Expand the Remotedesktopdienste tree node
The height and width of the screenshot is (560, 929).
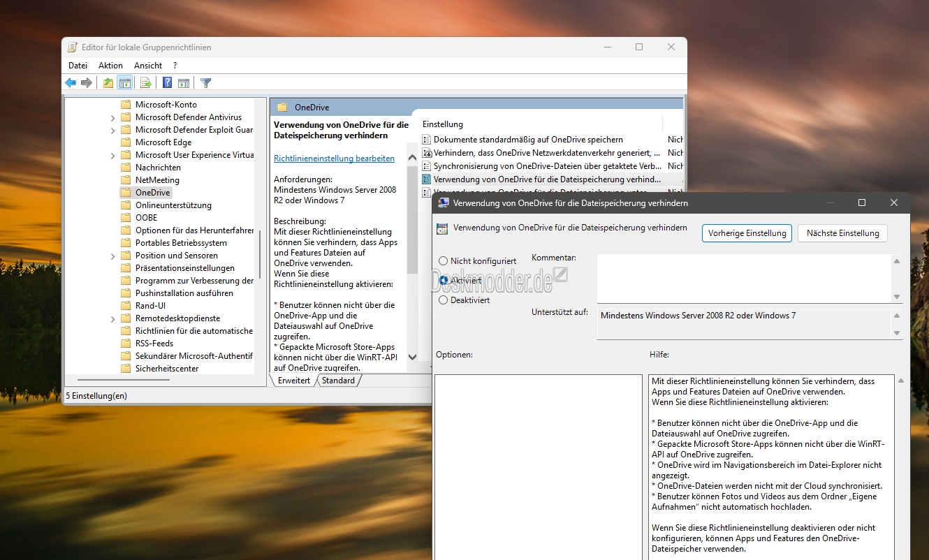112,318
